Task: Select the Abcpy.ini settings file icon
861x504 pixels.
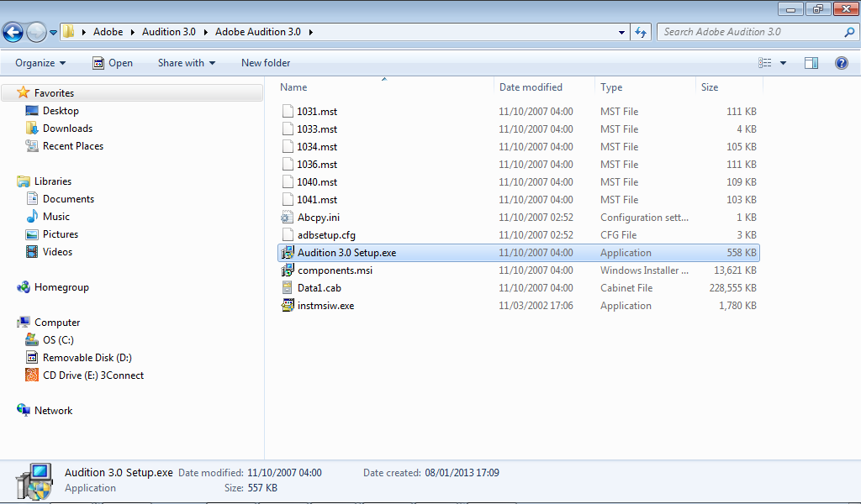Action: click(x=288, y=218)
